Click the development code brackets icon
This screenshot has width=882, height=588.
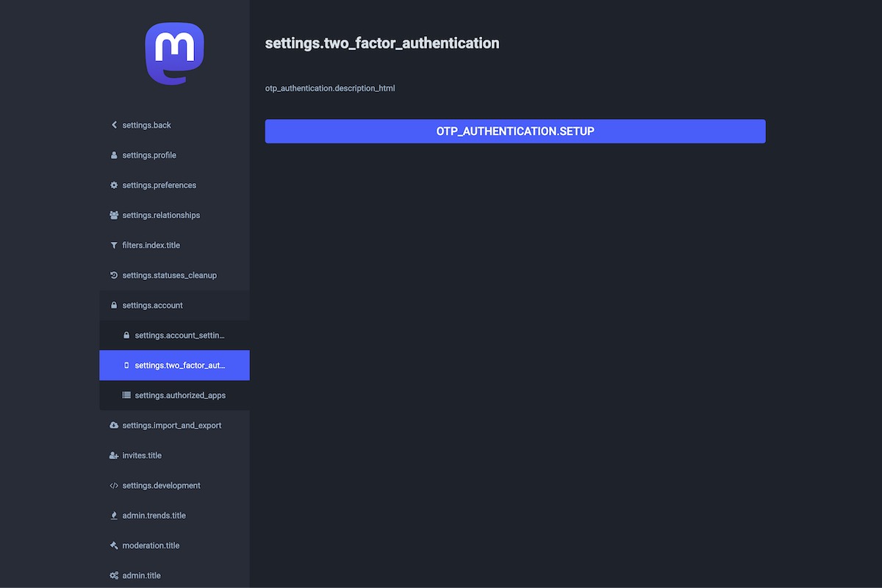[114, 486]
